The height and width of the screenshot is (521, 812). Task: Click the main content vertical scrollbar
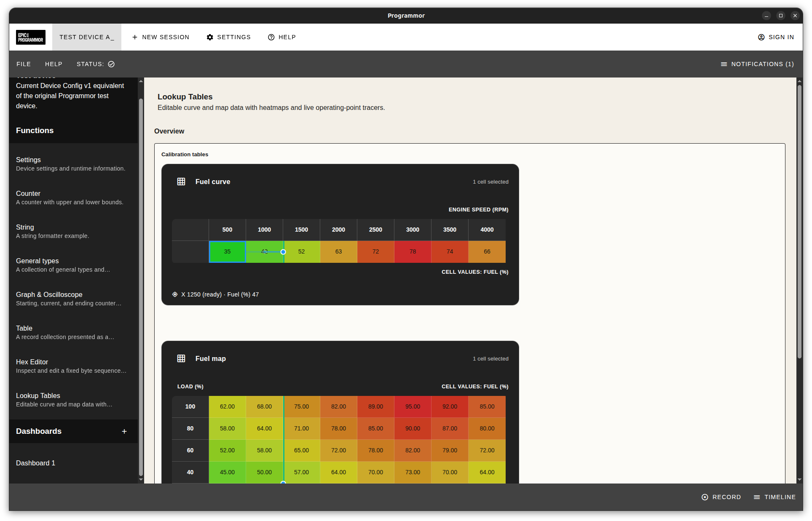click(x=799, y=222)
